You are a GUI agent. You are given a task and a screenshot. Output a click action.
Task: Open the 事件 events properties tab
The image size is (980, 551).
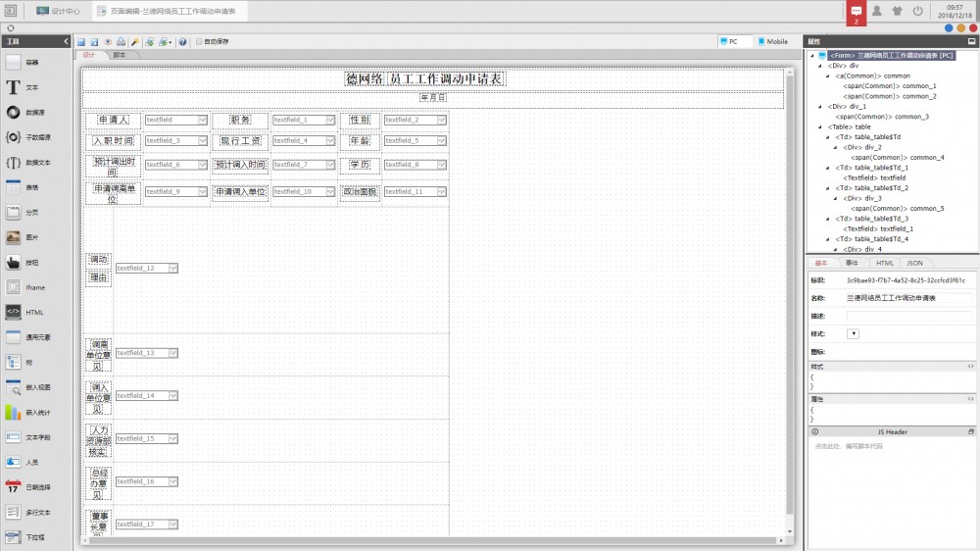pos(852,263)
